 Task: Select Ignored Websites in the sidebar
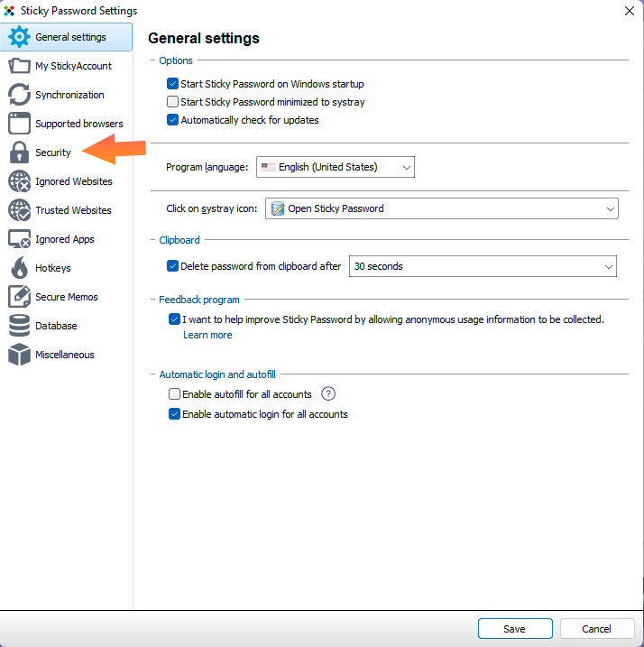coord(67,181)
